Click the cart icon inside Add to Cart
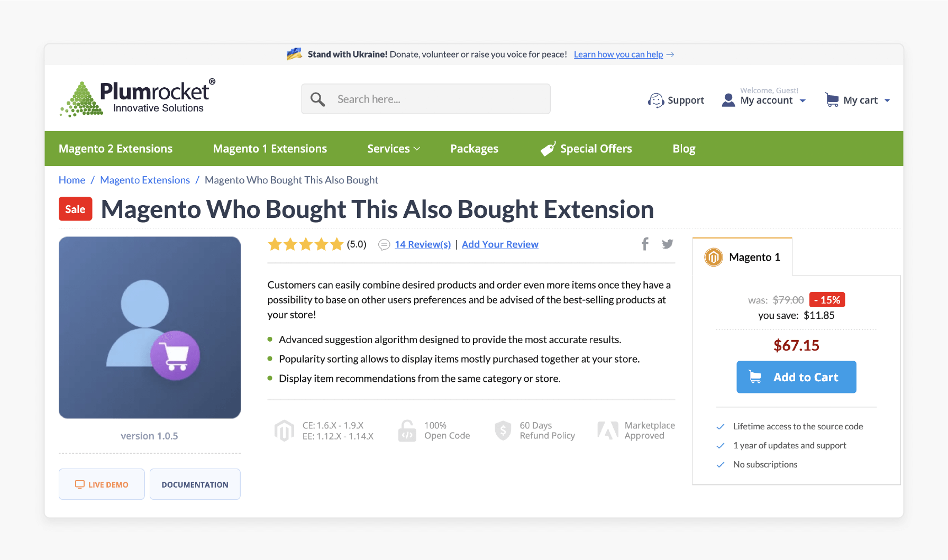 click(x=755, y=377)
